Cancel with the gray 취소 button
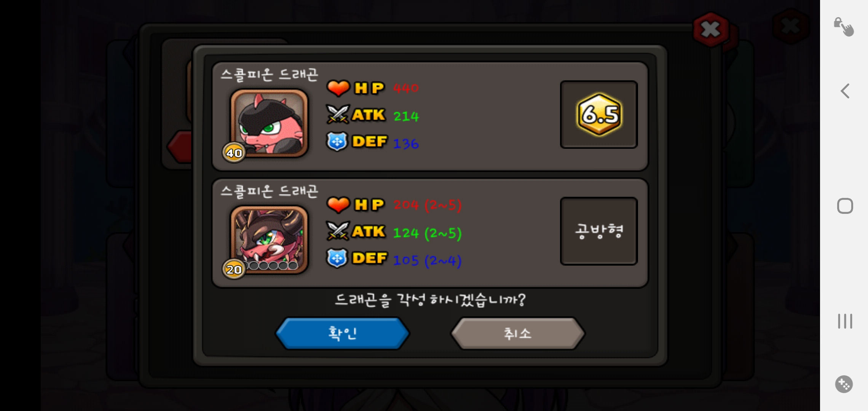Screen dimensions: 868x411 (517, 333)
